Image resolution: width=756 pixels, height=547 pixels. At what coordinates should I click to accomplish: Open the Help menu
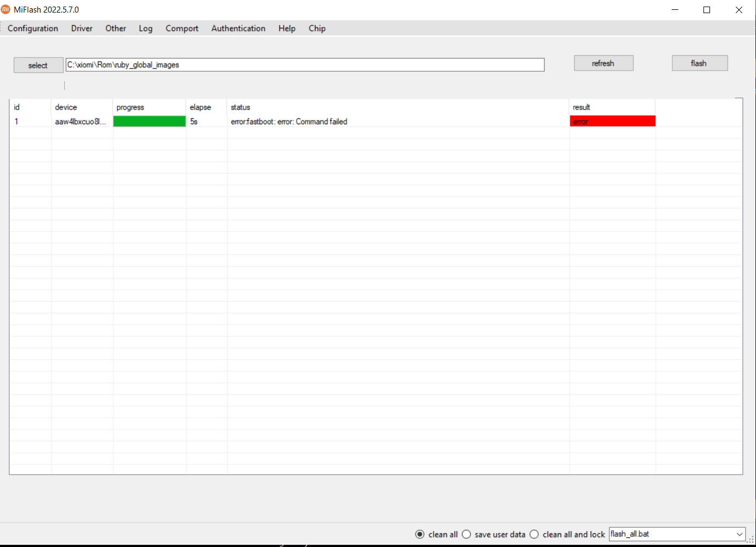point(287,28)
